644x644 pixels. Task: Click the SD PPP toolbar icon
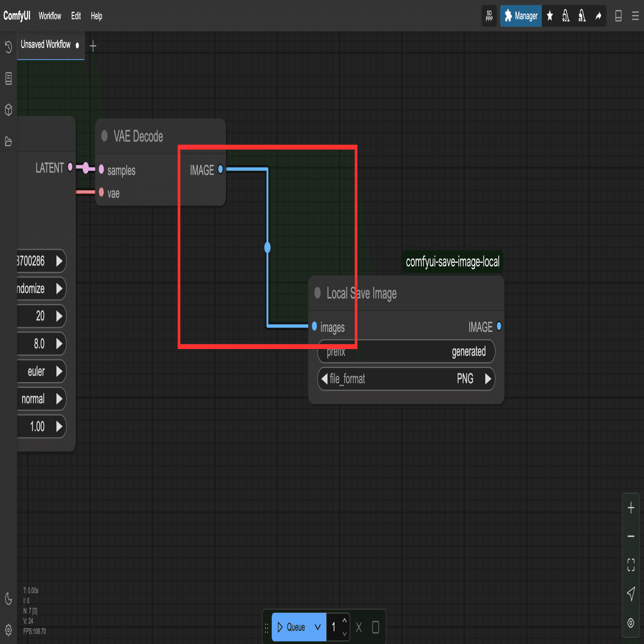[x=489, y=16]
